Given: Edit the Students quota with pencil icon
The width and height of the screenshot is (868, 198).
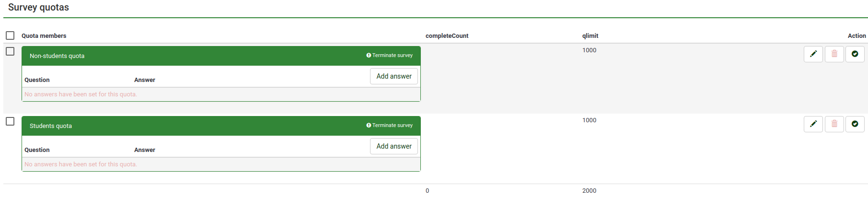Looking at the screenshot, I should [813, 124].
